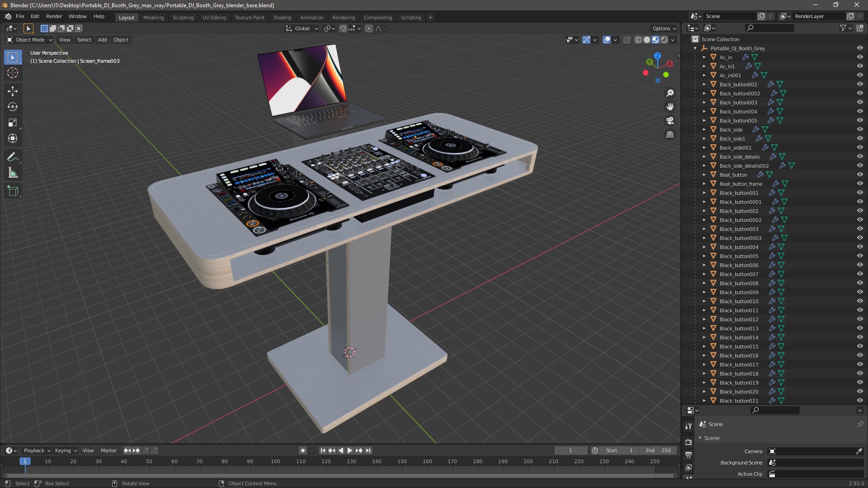Toggle X-ray mode icon
Screen dimensions: 868x488
627,40
